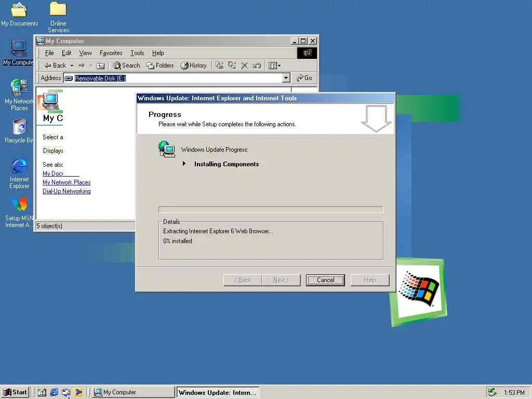Click the Back arrow in My Computer toolbar
The height and width of the screenshot is (399, 532).
55,65
